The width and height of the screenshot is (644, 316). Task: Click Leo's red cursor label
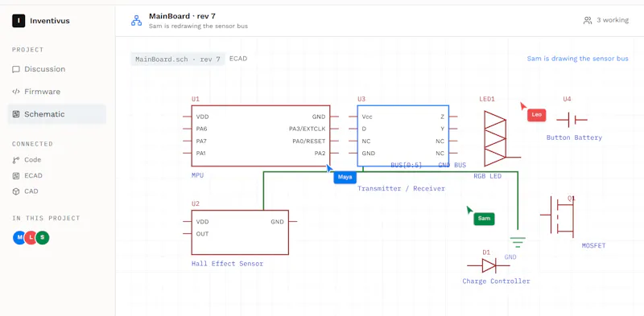point(537,115)
